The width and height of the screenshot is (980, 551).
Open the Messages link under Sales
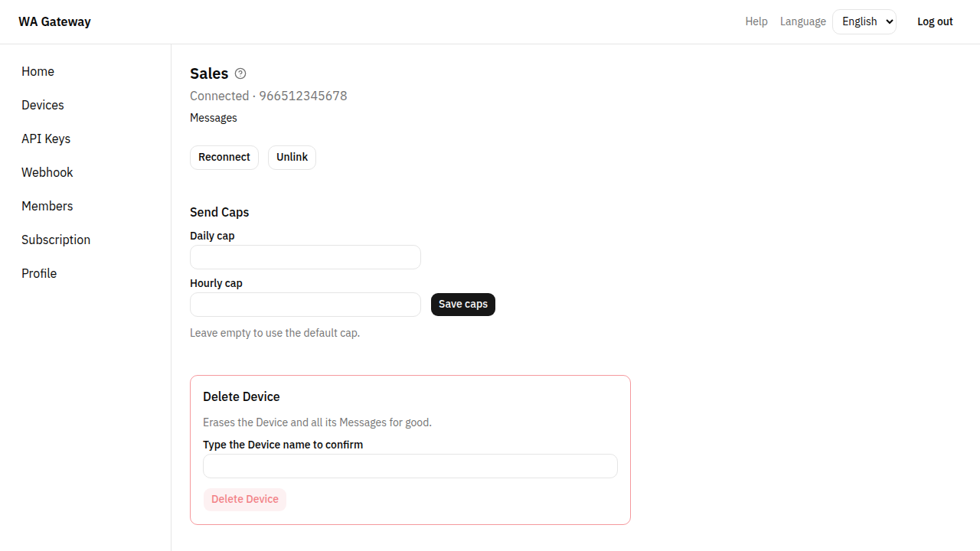pyautogui.click(x=214, y=118)
